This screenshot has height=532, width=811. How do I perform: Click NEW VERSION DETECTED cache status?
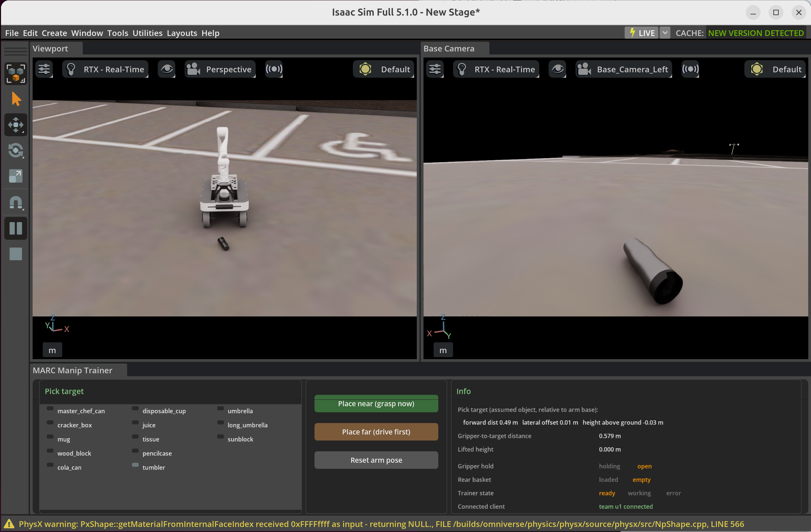pyautogui.click(x=756, y=33)
